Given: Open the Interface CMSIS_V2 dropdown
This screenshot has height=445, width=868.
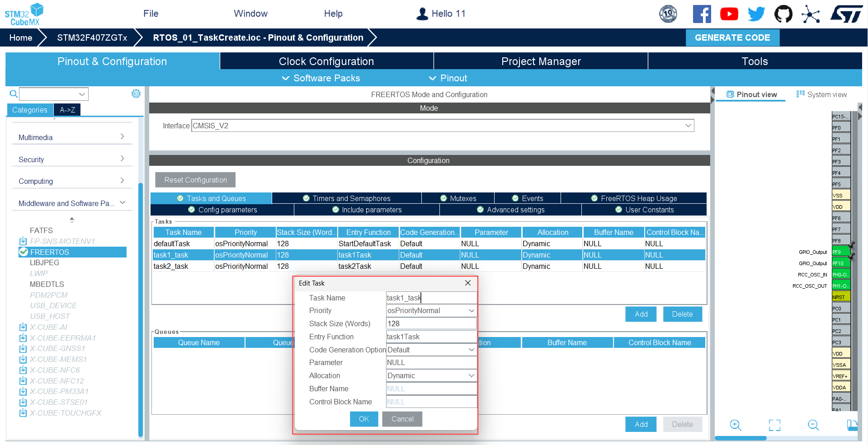Looking at the screenshot, I should click(x=688, y=126).
